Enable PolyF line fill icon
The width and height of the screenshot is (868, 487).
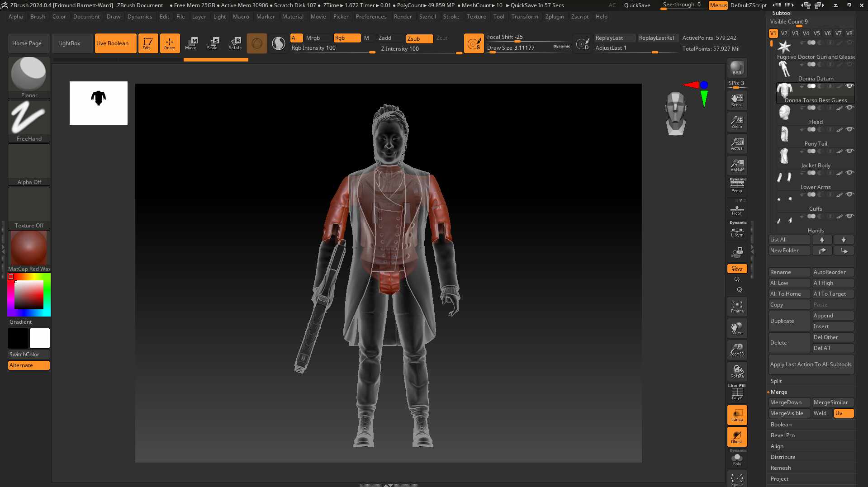pyautogui.click(x=737, y=392)
